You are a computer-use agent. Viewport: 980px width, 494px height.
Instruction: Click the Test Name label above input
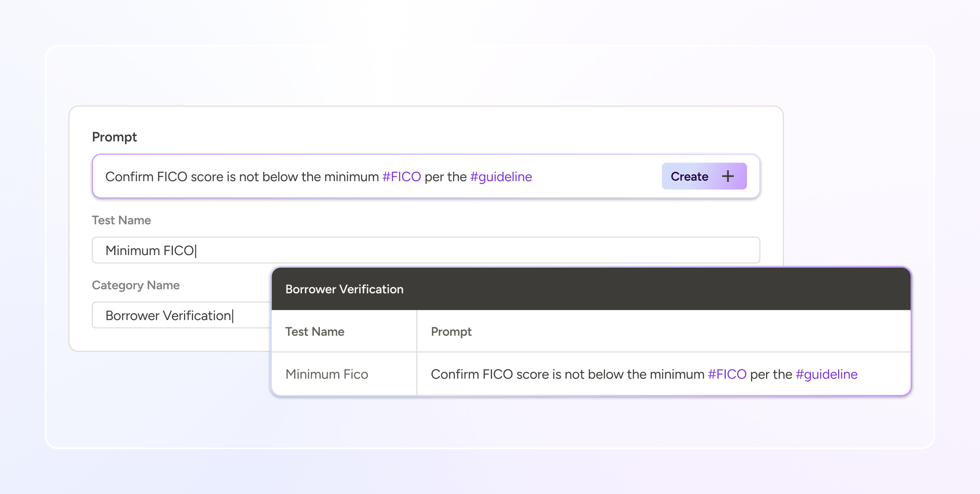pyautogui.click(x=121, y=220)
